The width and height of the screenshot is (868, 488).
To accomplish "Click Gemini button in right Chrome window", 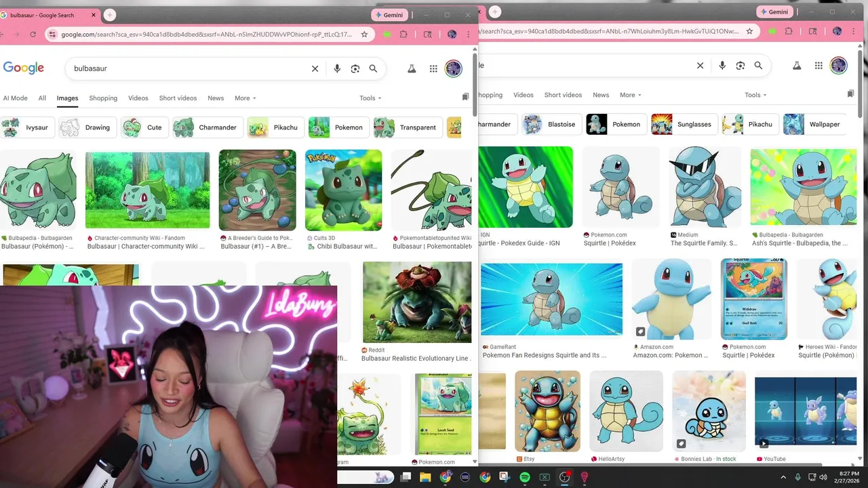I will [x=775, y=12].
